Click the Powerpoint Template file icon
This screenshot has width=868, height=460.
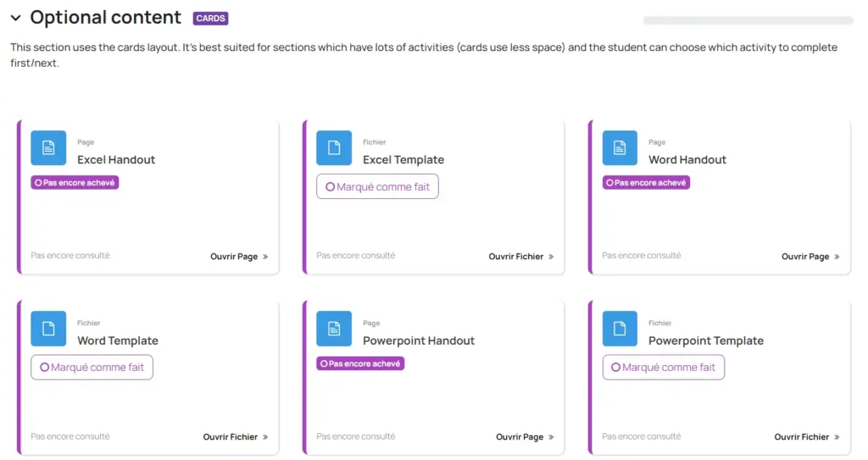(620, 329)
